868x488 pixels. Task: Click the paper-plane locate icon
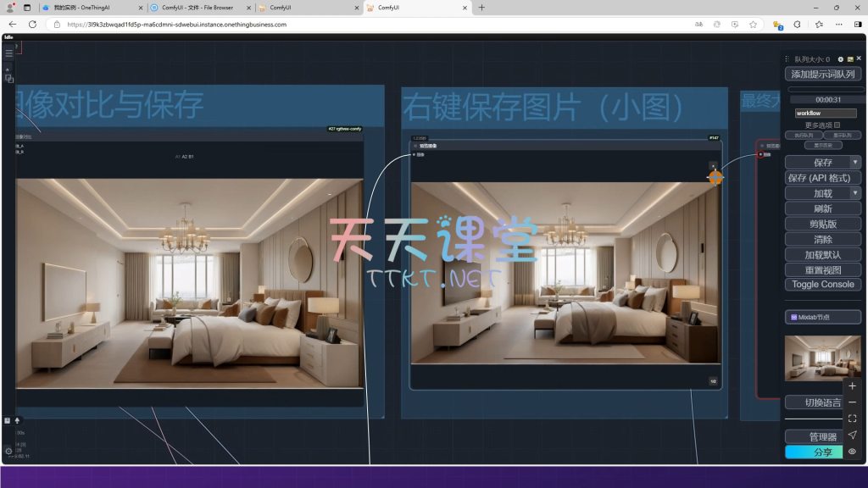(852, 435)
